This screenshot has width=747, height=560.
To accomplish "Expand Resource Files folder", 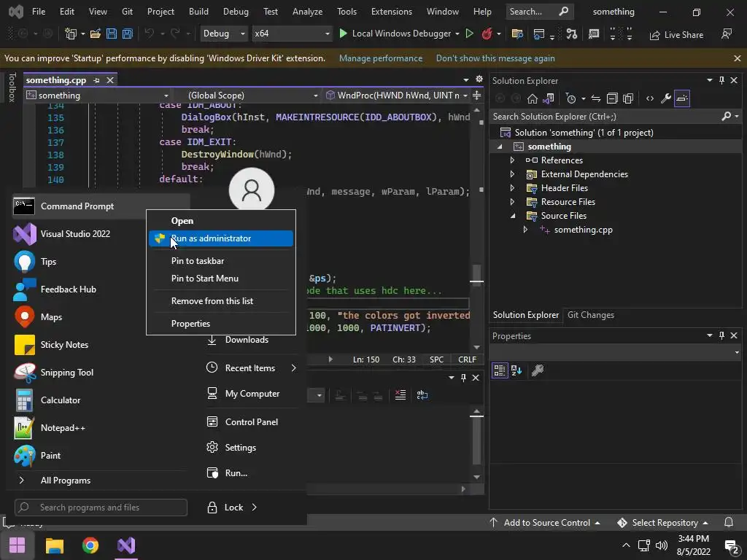I will [x=512, y=202].
